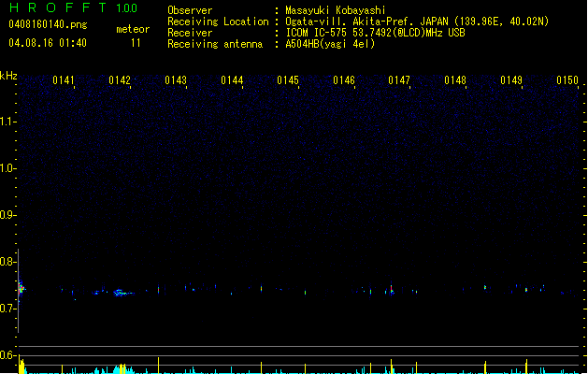Click the long meteor echo trail below 0142
The height and width of the screenshot is (374, 588).
pos(123,293)
